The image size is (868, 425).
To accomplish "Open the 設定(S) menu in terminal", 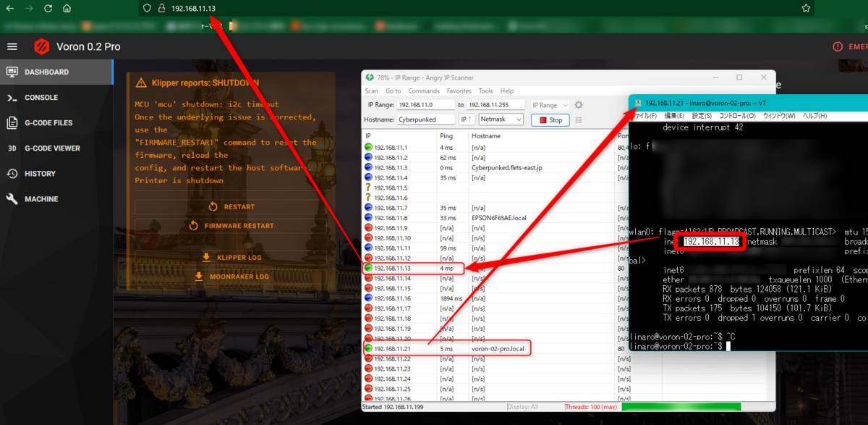I will pos(702,116).
